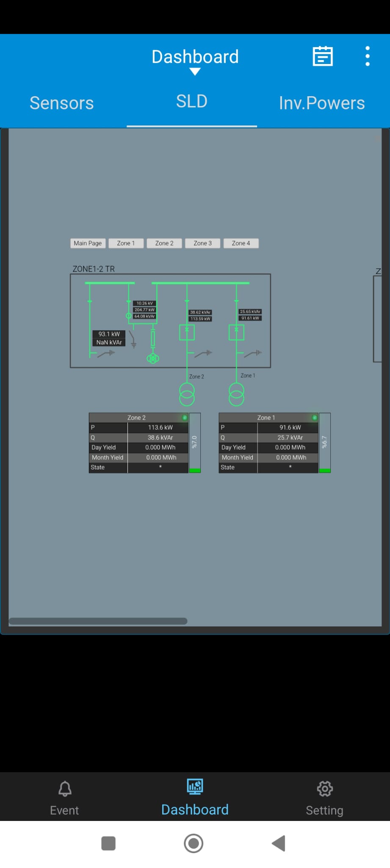Open the Event bell icon
The width and height of the screenshot is (390, 868).
65,789
